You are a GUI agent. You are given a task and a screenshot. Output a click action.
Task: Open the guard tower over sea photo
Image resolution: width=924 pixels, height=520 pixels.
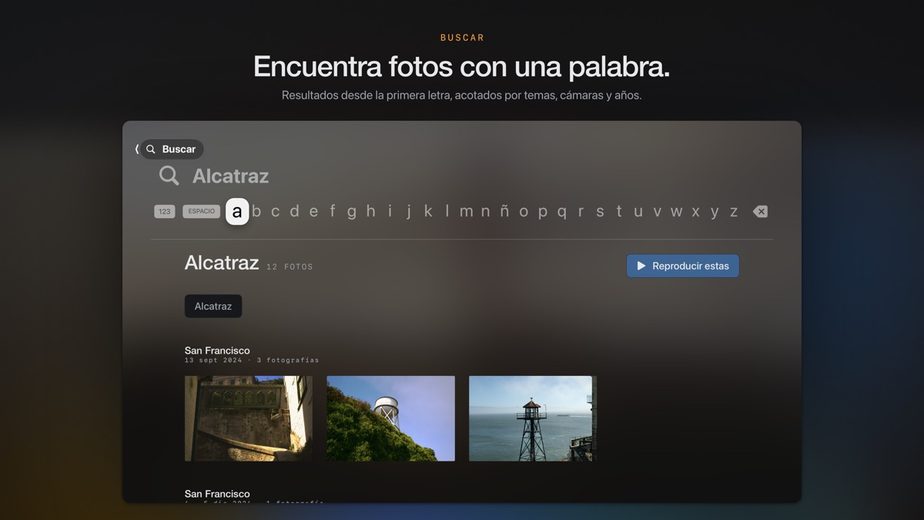[x=533, y=419]
